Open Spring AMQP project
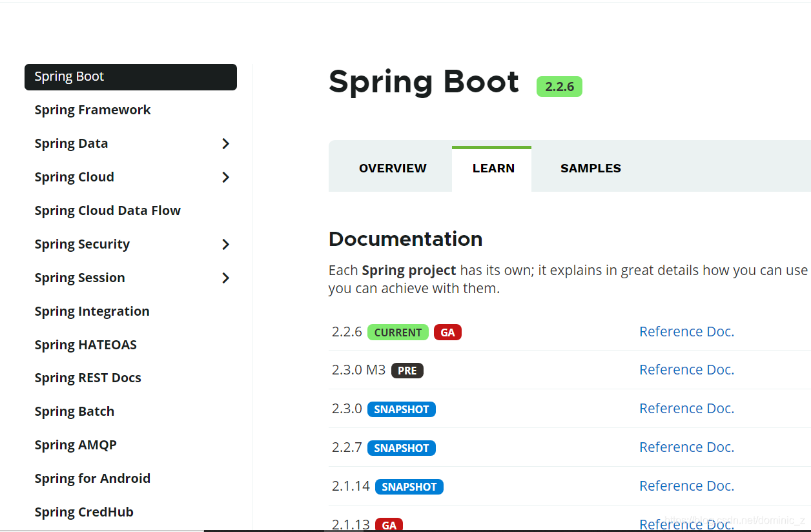This screenshot has width=811, height=532. click(76, 445)
